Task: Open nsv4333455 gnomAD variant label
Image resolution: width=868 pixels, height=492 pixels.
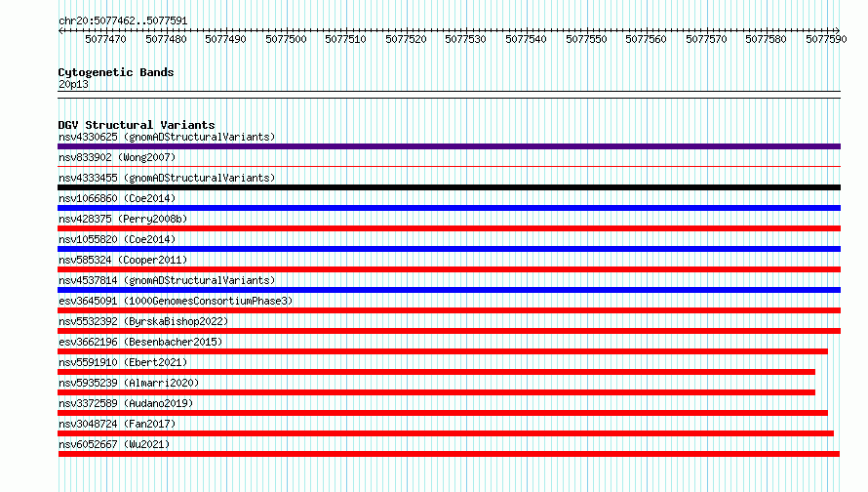Action: tap(167, 178)
